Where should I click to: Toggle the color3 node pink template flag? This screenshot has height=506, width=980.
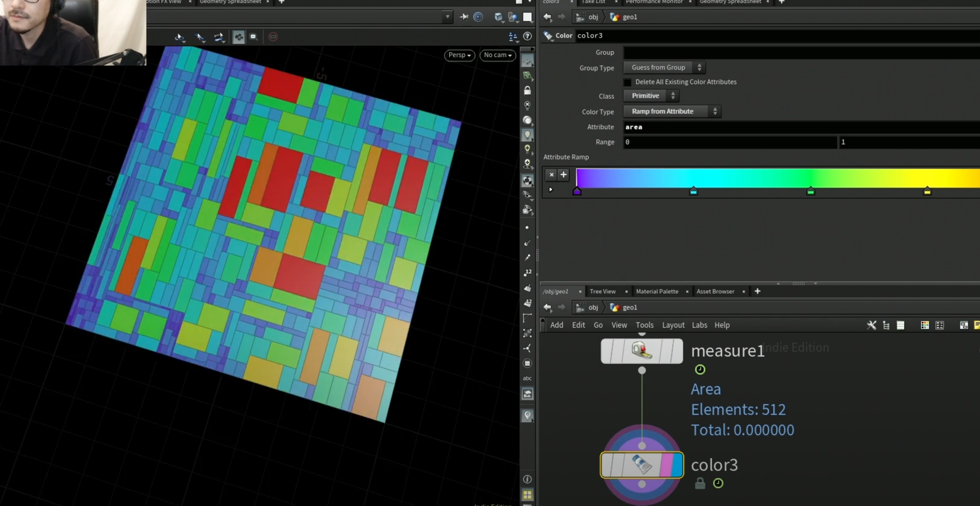(666, 465)
